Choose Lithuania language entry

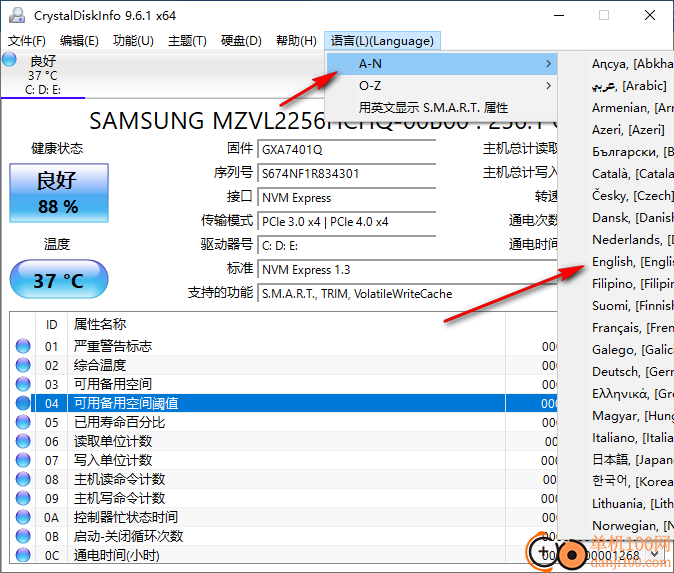coord(616,503)
